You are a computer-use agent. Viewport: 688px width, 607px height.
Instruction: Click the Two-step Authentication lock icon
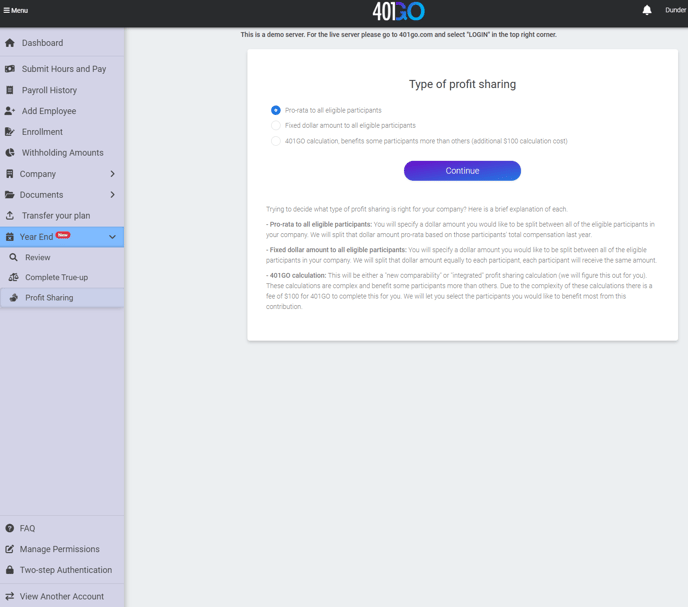pos(10,570)
